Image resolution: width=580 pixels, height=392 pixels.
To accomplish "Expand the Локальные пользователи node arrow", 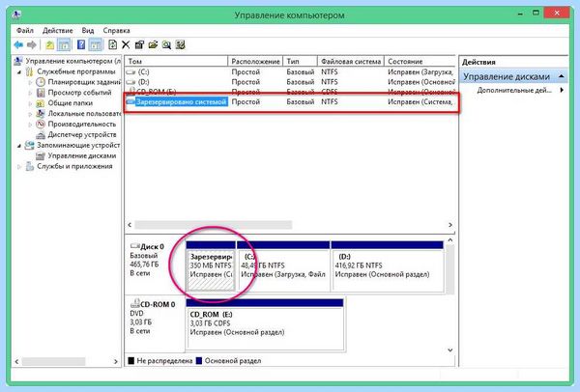I will [31, 114].
